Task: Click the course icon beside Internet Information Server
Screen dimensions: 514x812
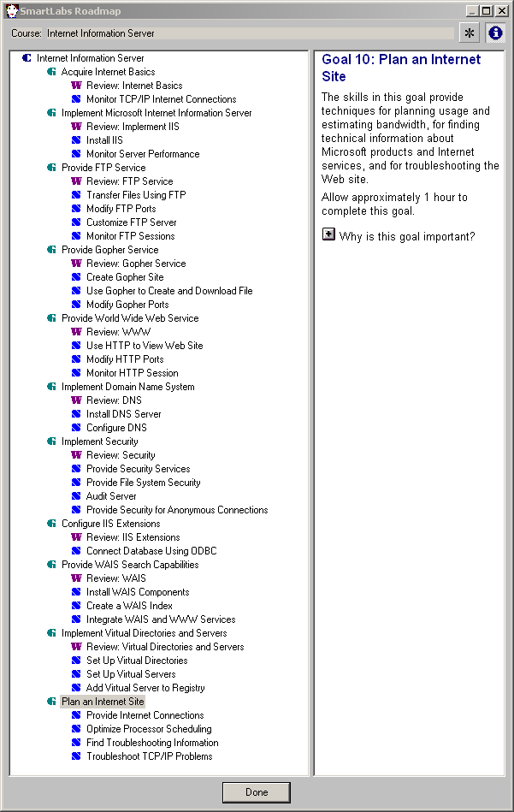Action: (x=27, y=58)
